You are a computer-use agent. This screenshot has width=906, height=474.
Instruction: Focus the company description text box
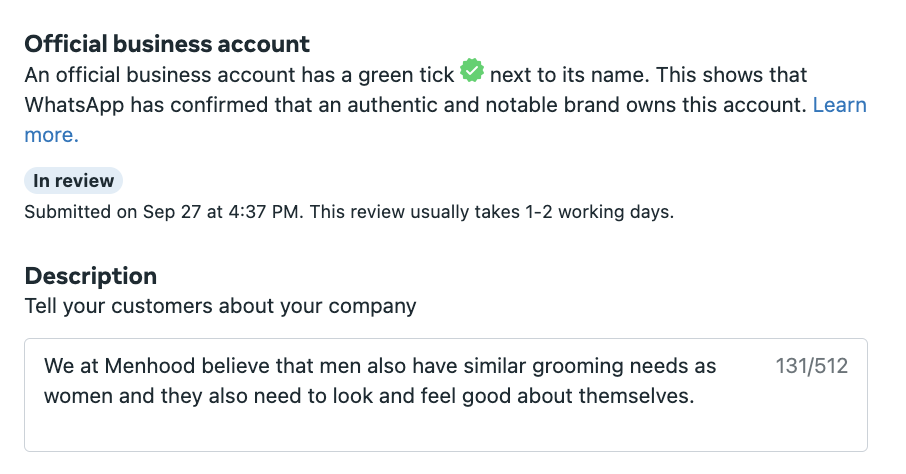coord(445,395)
